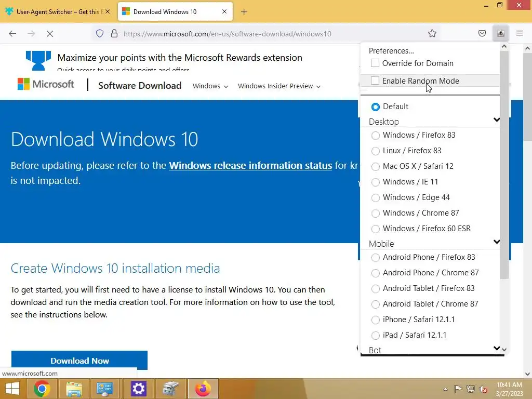This screenshot has height=399, width=532.
Task: Click the muted volume tray icon
Action: [x=483, y=389]
